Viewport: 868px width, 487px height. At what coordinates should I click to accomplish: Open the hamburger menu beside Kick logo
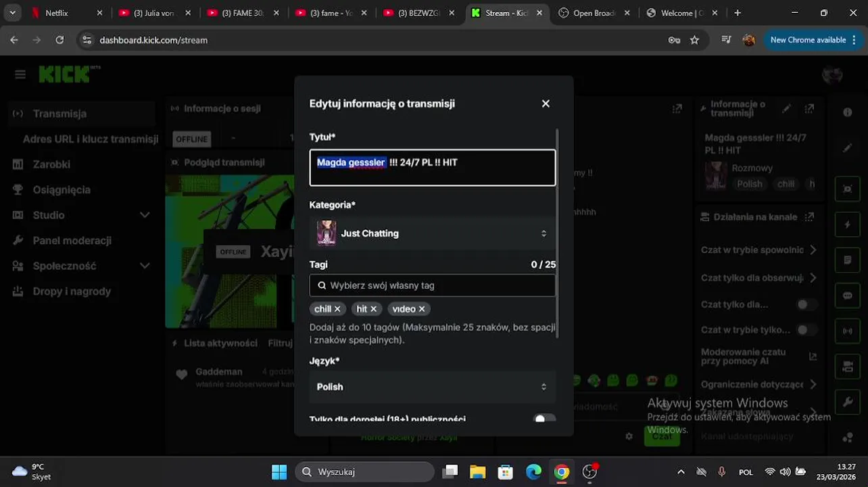coord(20,74)
